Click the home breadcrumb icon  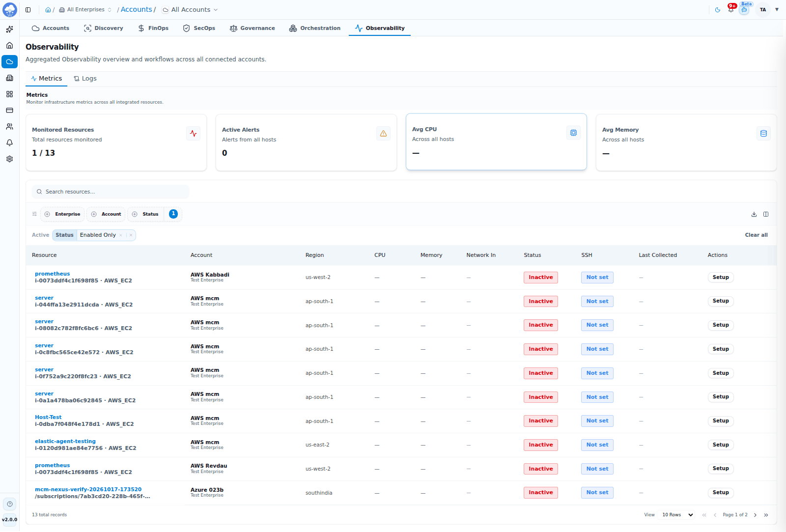tap(48, 10)
